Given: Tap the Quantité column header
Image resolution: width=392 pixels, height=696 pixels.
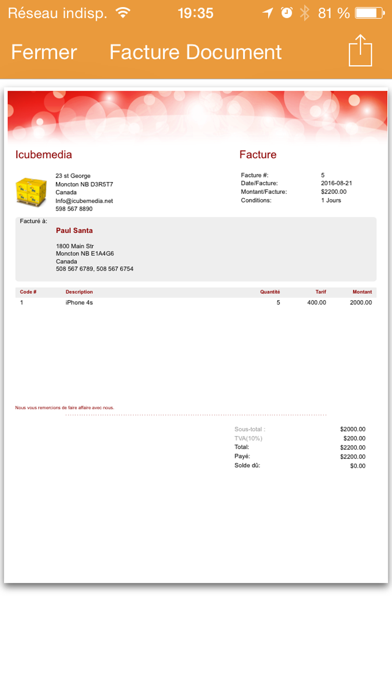Looking at the screenshot, I should click(270, 292).
